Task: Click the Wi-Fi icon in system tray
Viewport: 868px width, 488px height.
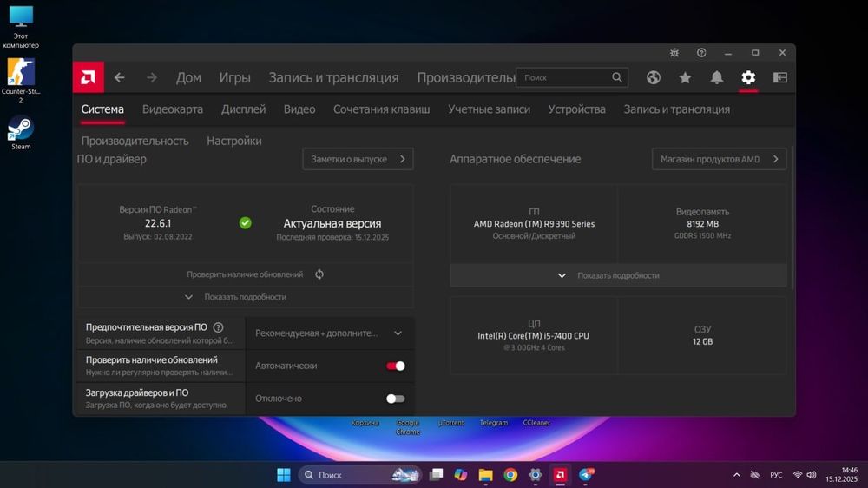Action: coord(797,475)
